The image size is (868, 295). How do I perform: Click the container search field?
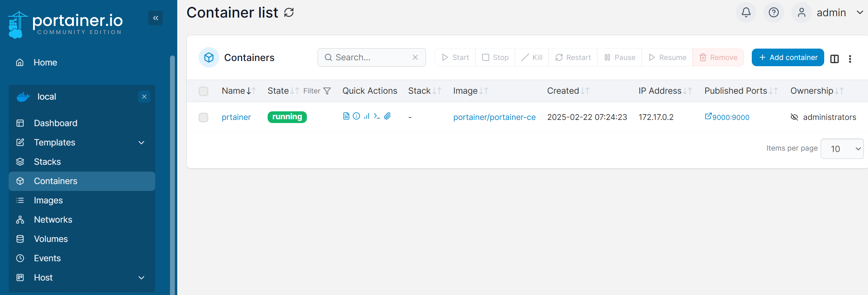(x=372, y=58)
